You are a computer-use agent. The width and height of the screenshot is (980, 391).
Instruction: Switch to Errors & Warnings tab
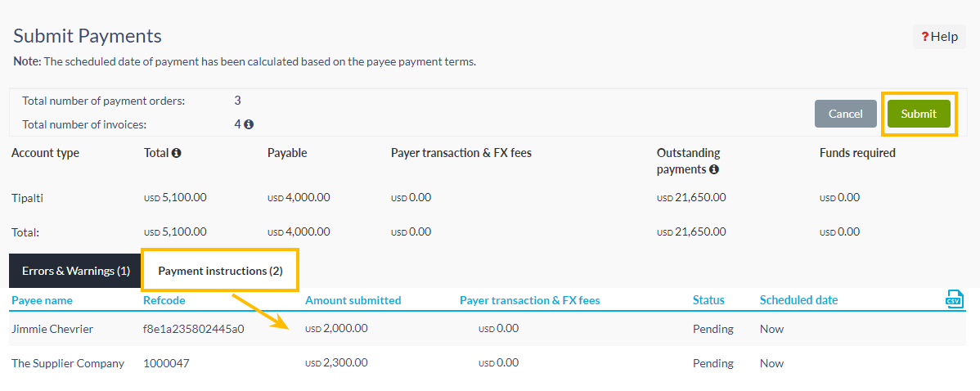pos(75,271)
